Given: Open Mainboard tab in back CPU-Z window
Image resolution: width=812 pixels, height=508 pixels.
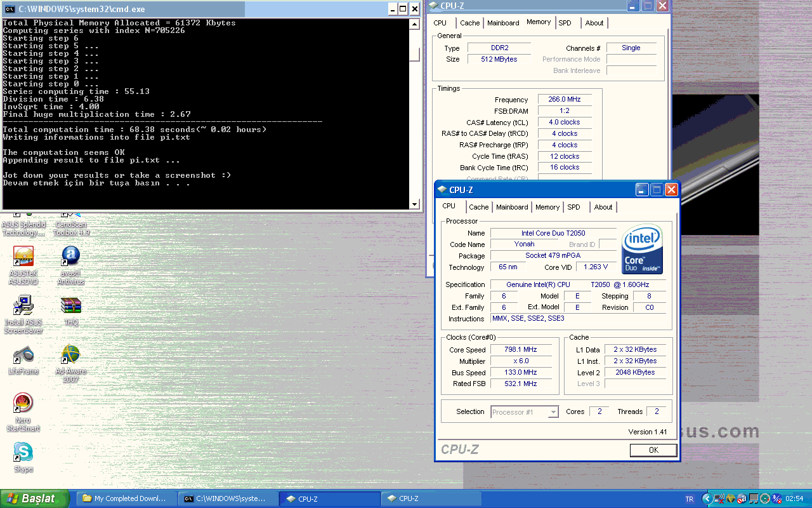Looking at the screenshot, I should point(503,23).
